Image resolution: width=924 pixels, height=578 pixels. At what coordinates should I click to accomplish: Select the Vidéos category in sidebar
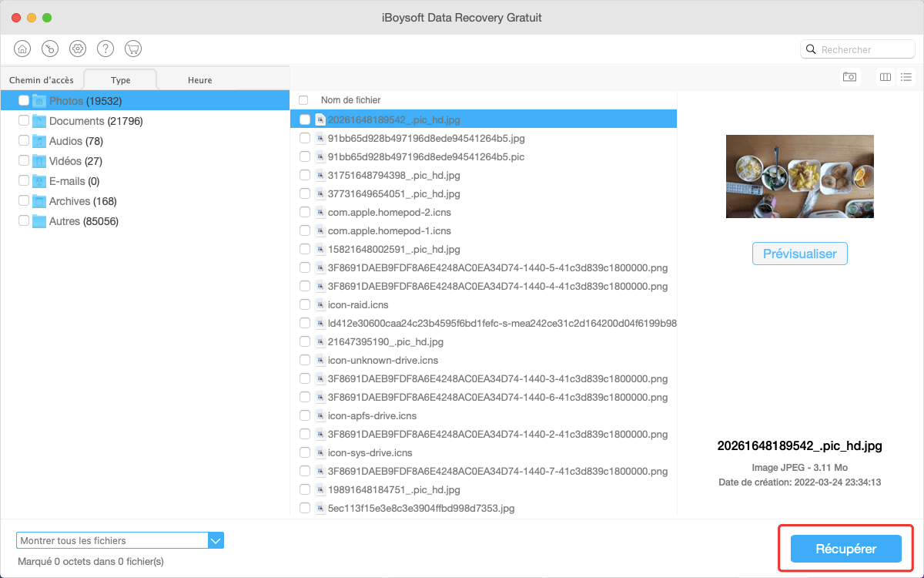(65, 161)
